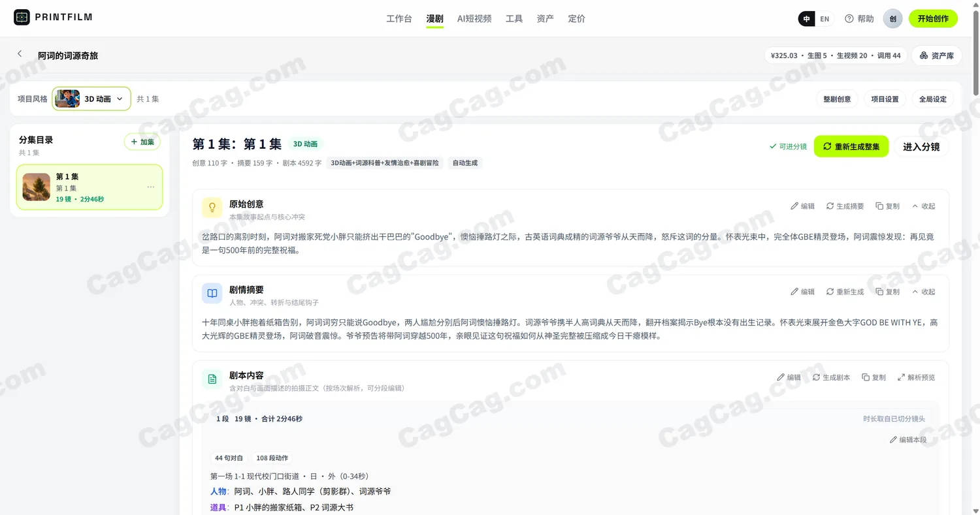980x515 pixels.
Task: Click the book icon of 剧情摘要
Action: [212, 294]
